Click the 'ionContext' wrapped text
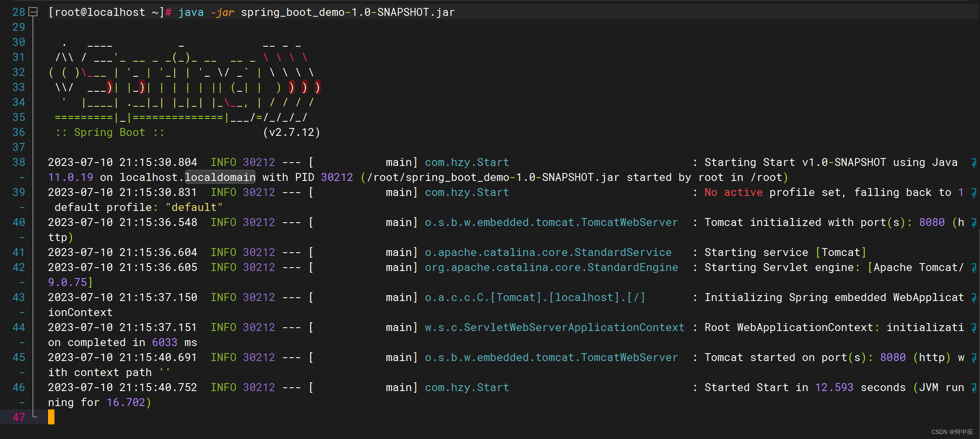 pos(80,312)
